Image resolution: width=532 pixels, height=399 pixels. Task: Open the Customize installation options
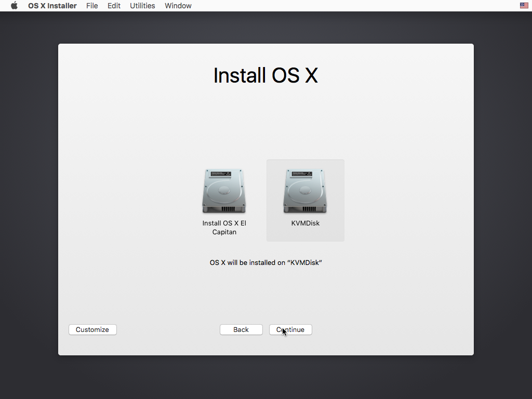[x=92, y=329]
